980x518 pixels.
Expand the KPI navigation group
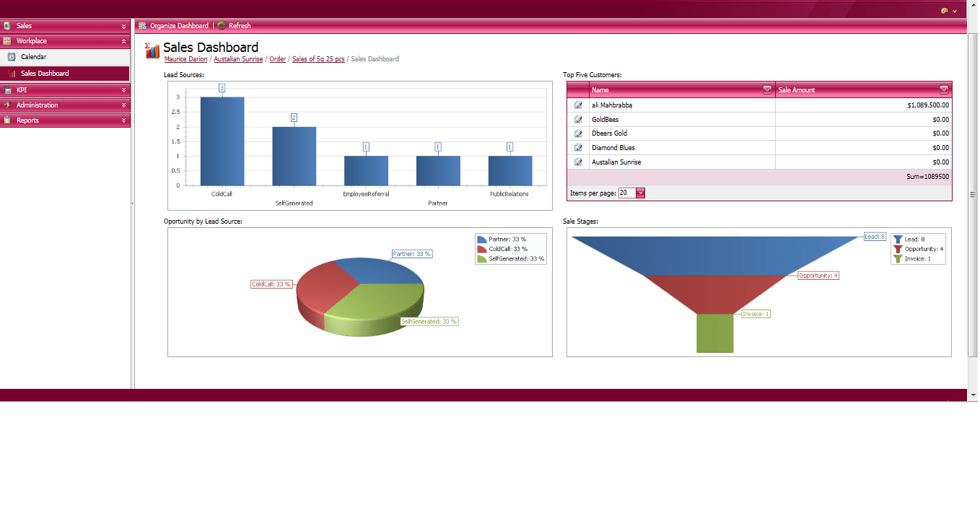click(x=65, y=90)
